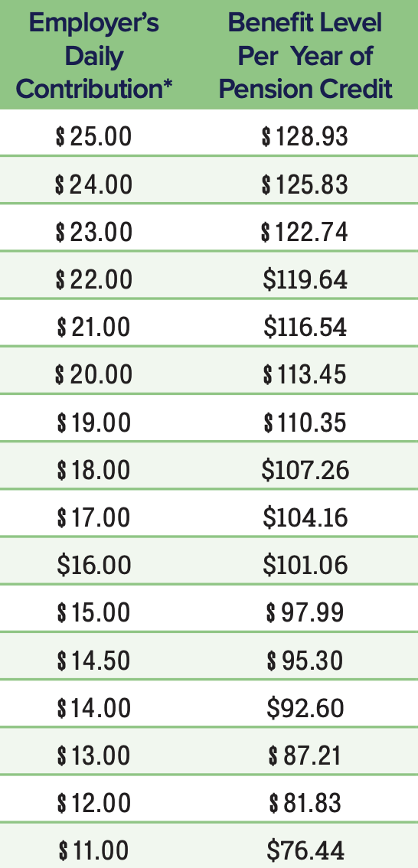Click the Benefit Level Per Year header
The height and width of the screenshot is (868, 418).
coord(305,56)
